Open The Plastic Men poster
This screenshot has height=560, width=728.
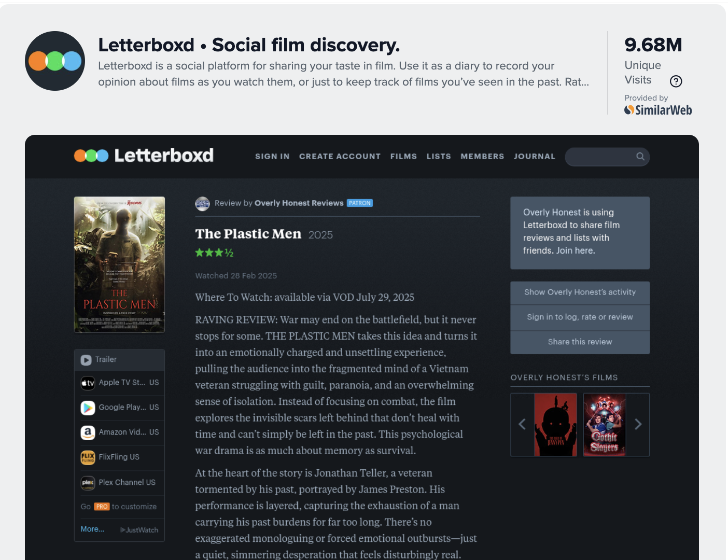119,264
